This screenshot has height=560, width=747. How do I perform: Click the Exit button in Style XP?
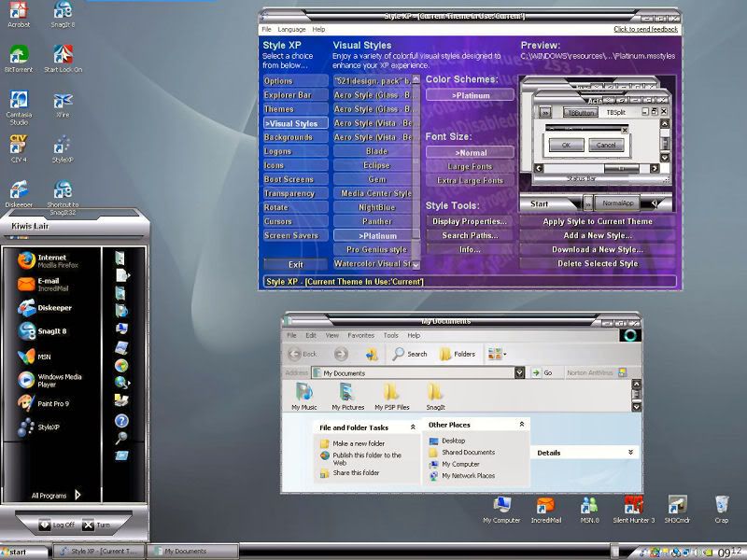point(295,264)
